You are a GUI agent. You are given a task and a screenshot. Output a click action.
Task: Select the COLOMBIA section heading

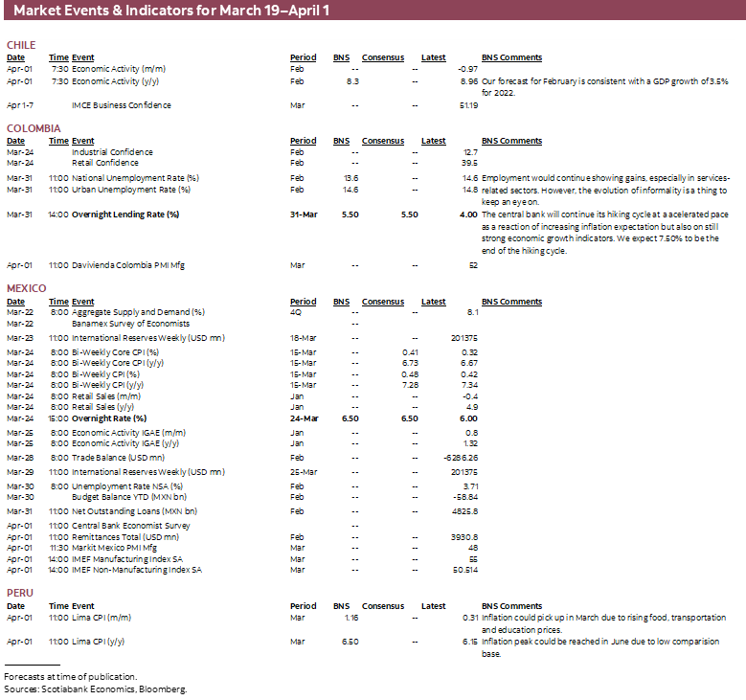34,128
